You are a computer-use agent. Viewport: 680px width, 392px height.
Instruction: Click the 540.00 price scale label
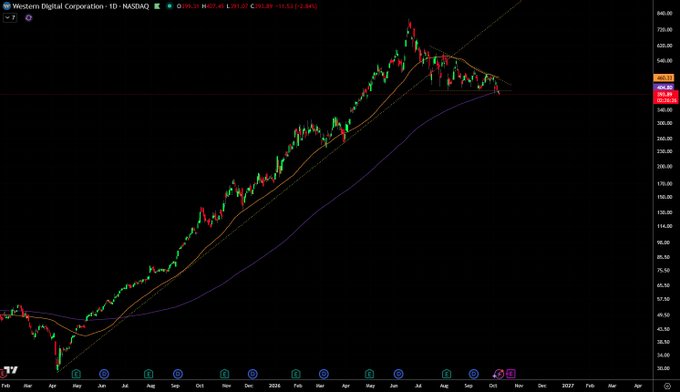pos(664,60)
